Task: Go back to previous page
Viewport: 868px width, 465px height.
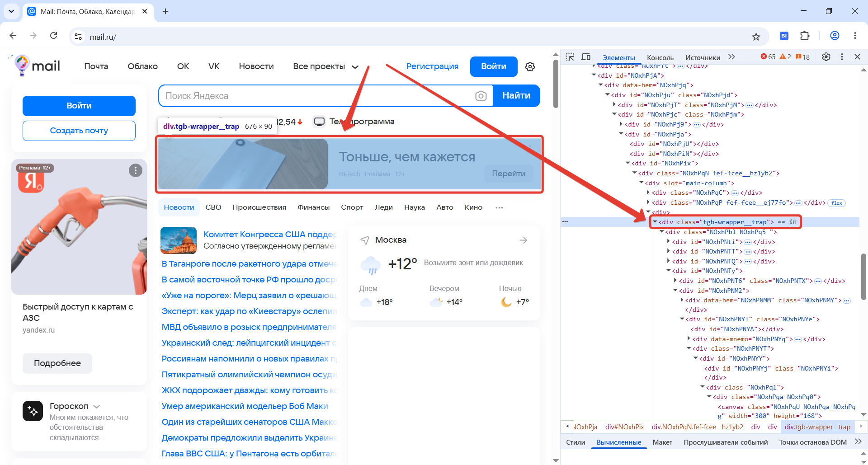Action: coord(13,36)
